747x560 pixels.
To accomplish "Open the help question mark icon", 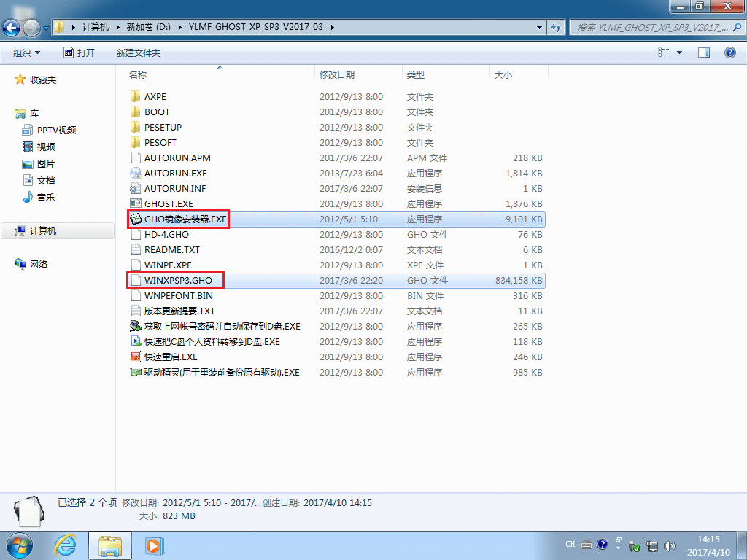I will [729, 52].
